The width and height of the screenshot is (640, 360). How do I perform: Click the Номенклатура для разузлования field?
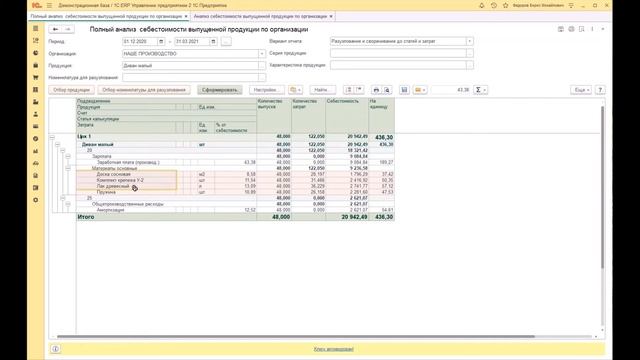tap(190, 77)
